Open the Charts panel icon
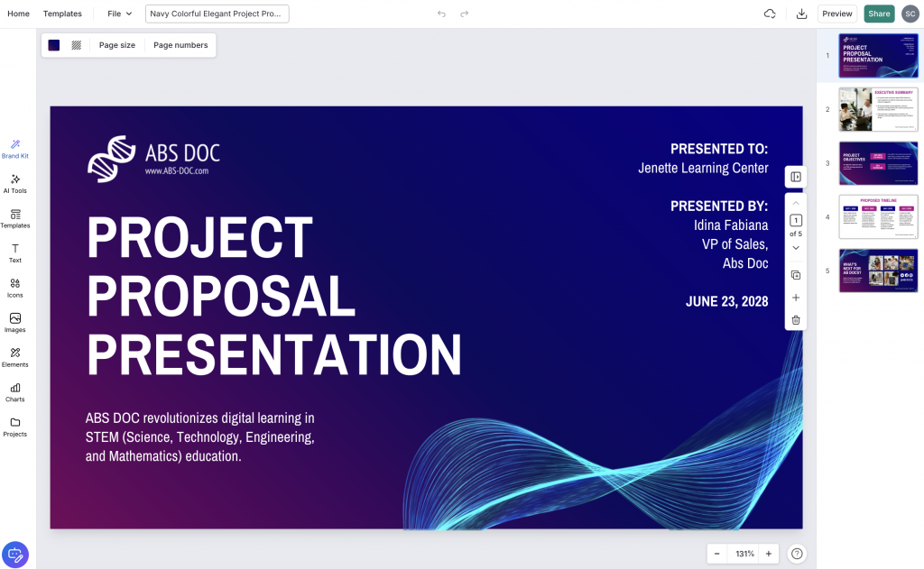Screen dimensions: 924x569 (14, 391)
